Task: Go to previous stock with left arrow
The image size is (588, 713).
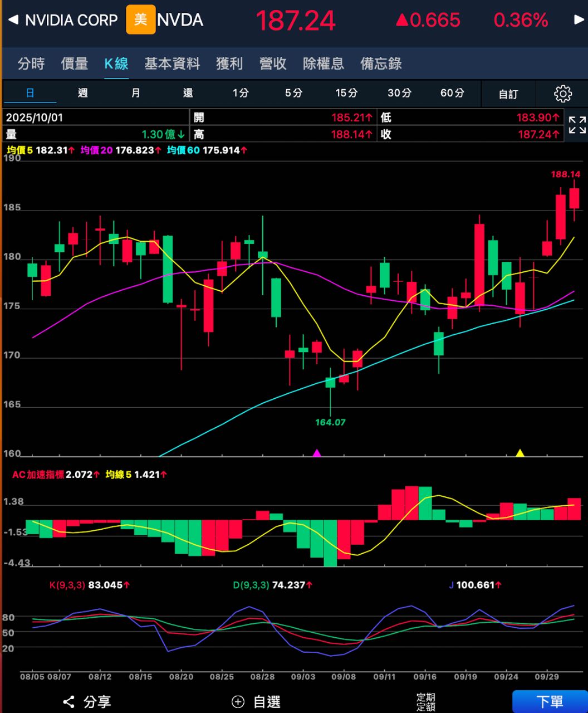Action: [x=13, y=20]
